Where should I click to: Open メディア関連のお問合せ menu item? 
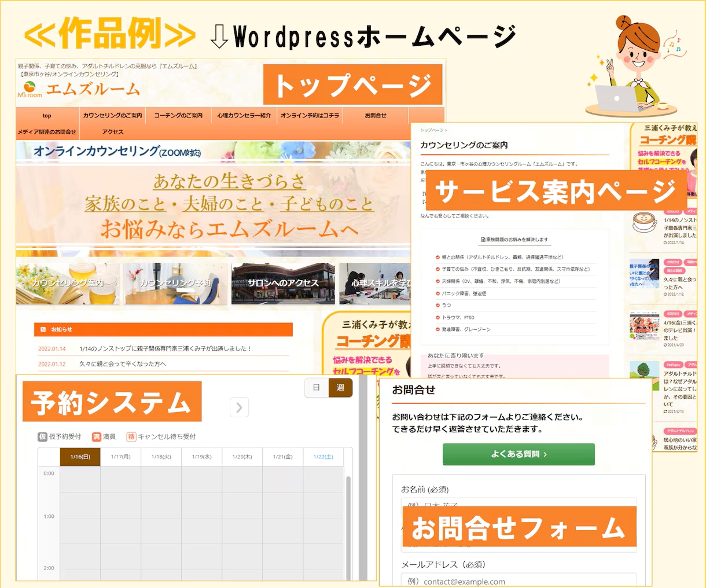coord(47,132)
